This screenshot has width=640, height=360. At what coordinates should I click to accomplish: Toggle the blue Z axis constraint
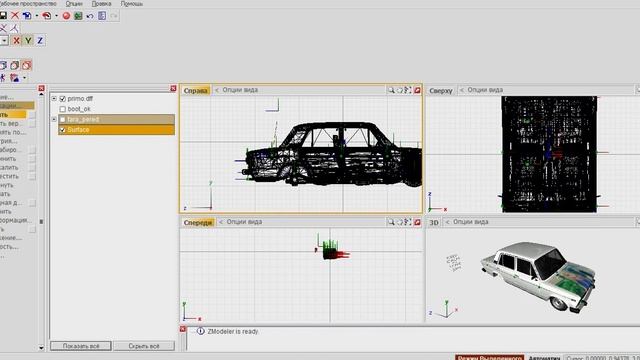pyautogui.click(x=40, y=40)
